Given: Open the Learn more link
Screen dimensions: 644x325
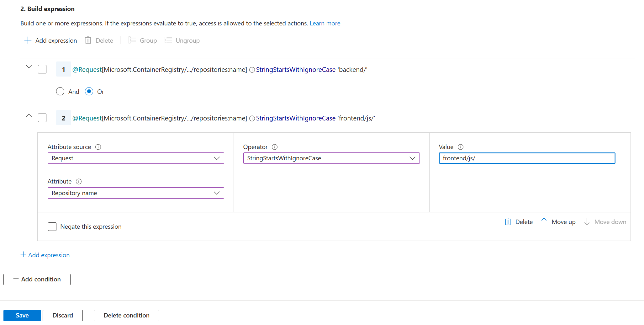Looking at the screenshot, I should click(x=325, y=24).
